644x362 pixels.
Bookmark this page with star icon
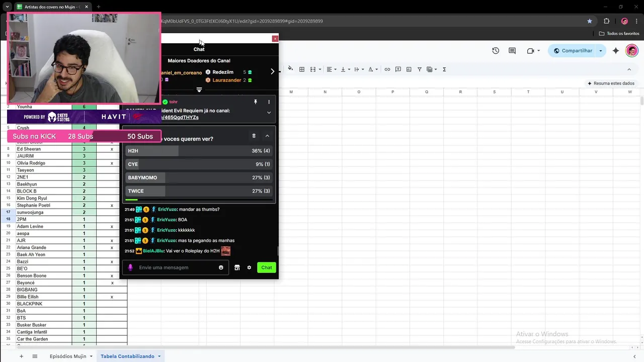point(590,21)
